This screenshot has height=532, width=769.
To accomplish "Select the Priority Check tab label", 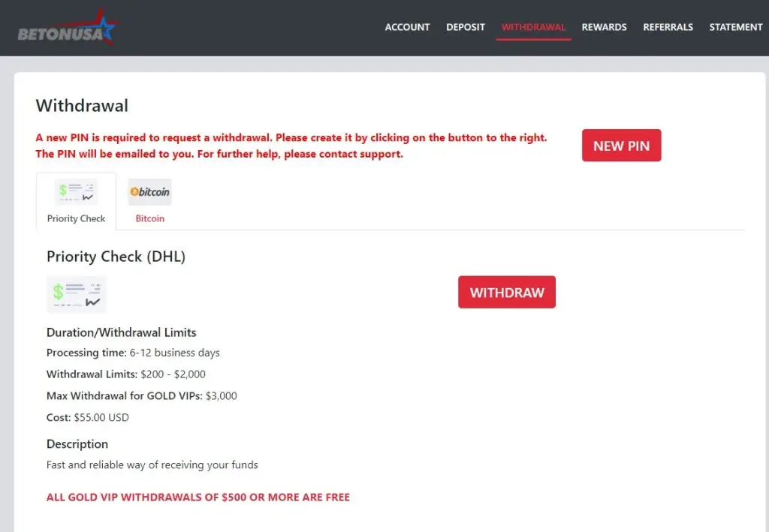I will [76, 218].
